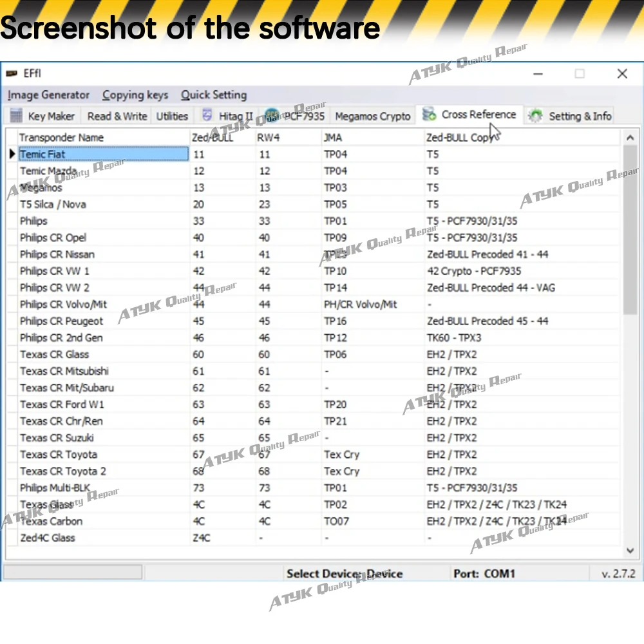Screen dimensions: 644x644
Task: Select the Philips CR 2nd Gen name
Action: 61,338
